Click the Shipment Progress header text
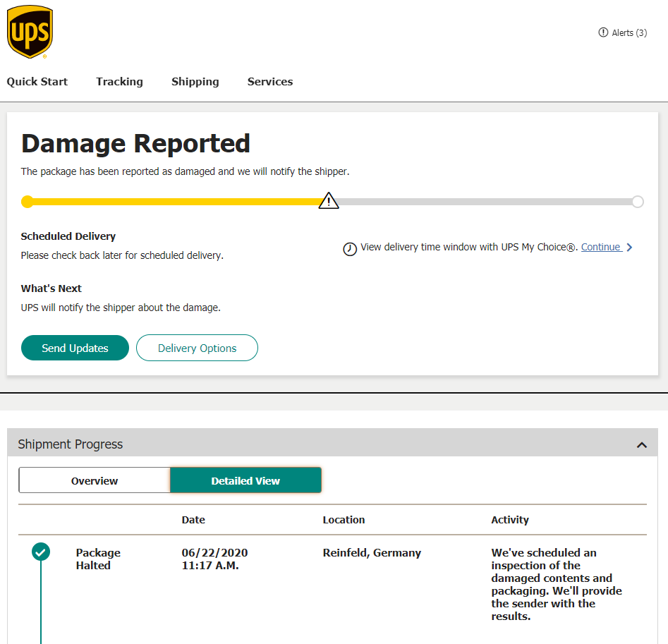 tap(71, 444)
